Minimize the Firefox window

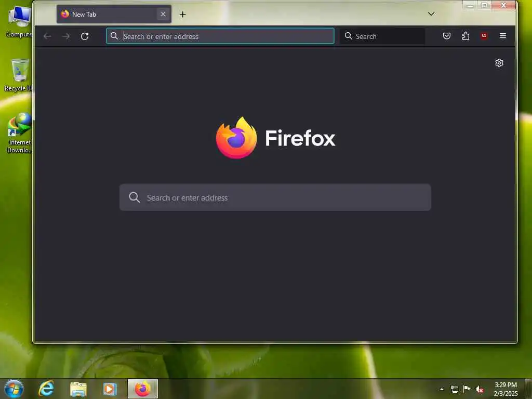click(x=470, y=5)
